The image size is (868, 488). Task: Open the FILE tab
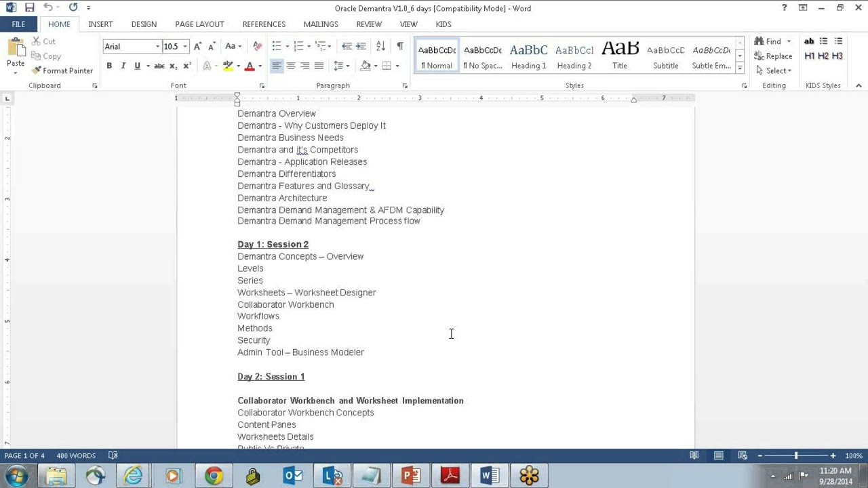pos(18,24)
